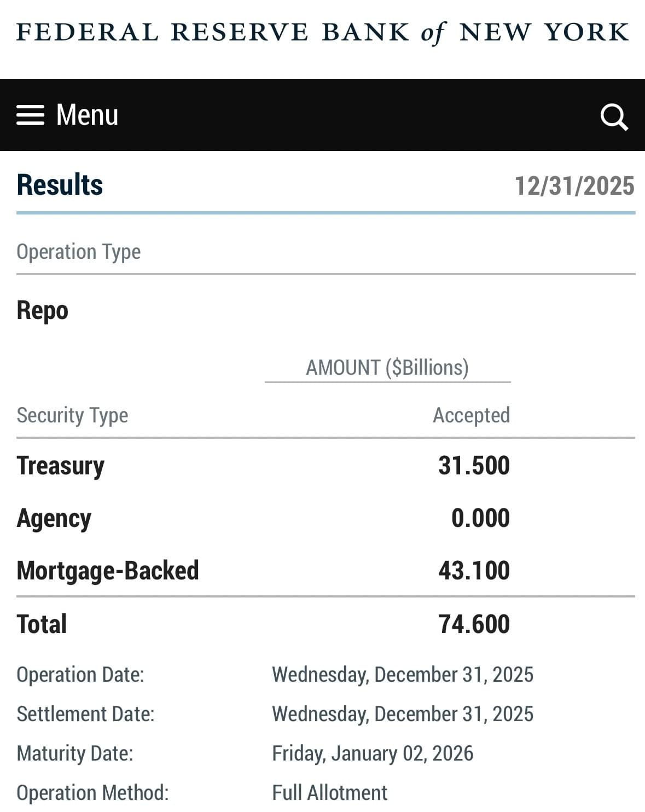
Task: Click the Full Allotment operation method
Action: click(329, 793)
